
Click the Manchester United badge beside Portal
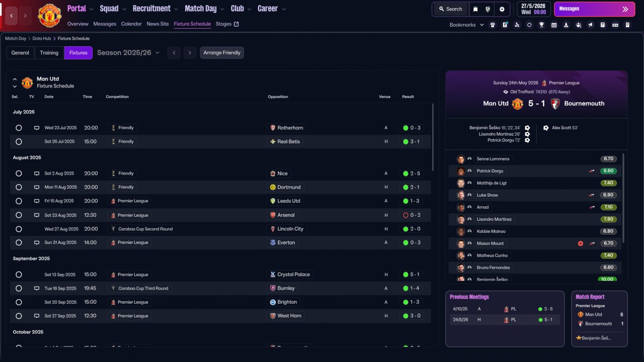(49, 15)
